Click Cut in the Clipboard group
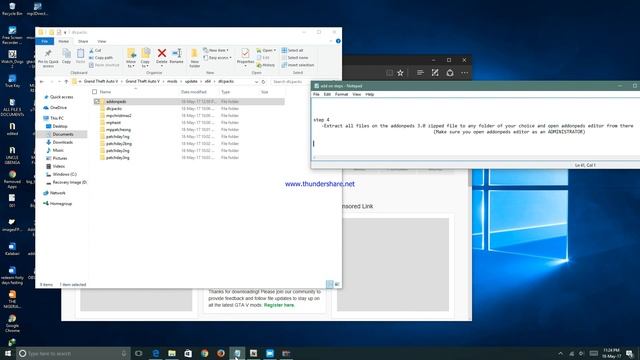Screen dimensions: 640x360 pos(95,50)
